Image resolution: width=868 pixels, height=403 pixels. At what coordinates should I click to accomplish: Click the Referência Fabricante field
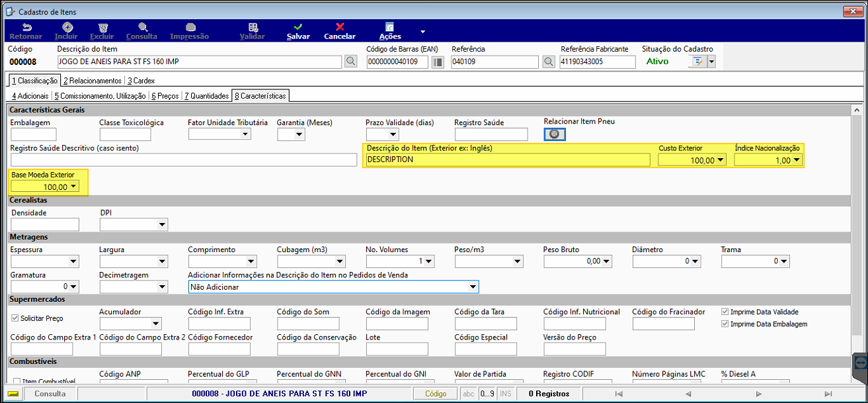tap(597, 62)
